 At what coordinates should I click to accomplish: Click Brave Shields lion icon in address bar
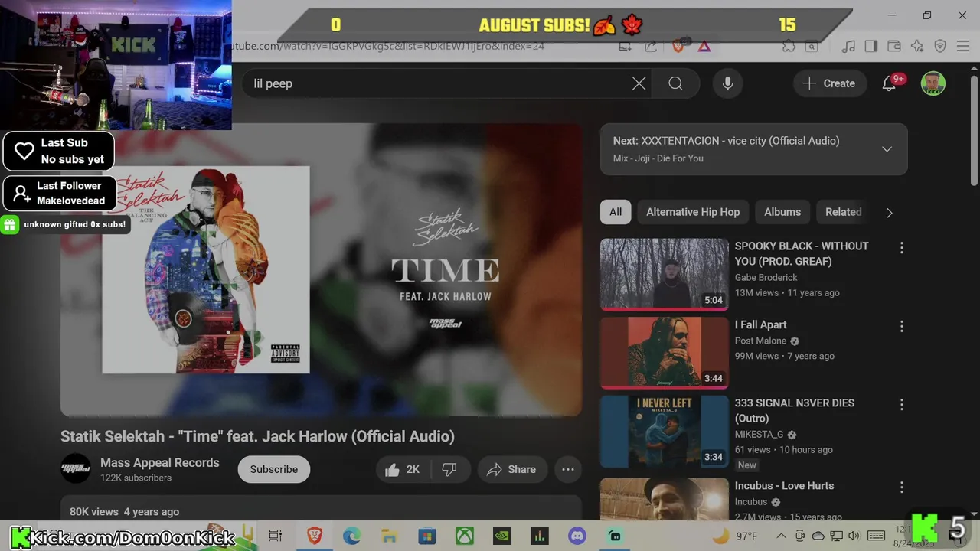point(678,46)
